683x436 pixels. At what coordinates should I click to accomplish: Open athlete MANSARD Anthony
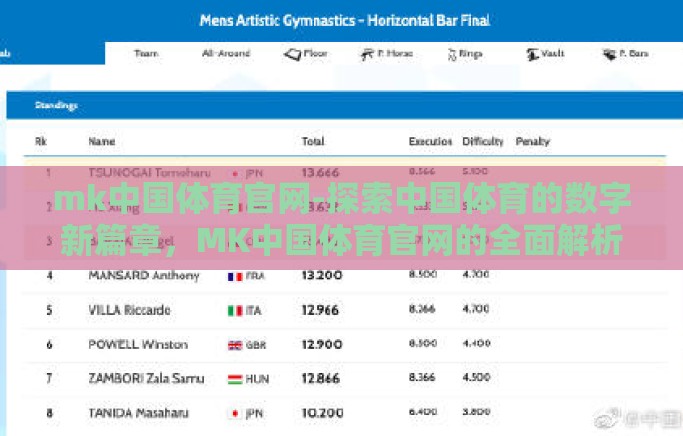[144, 276]
